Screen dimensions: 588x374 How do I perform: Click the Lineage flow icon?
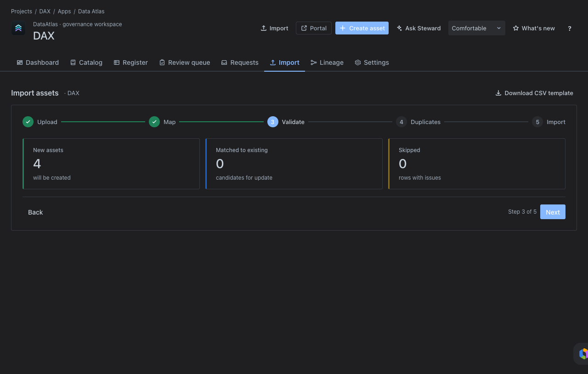pyautogui.click(x=314, y=62)
